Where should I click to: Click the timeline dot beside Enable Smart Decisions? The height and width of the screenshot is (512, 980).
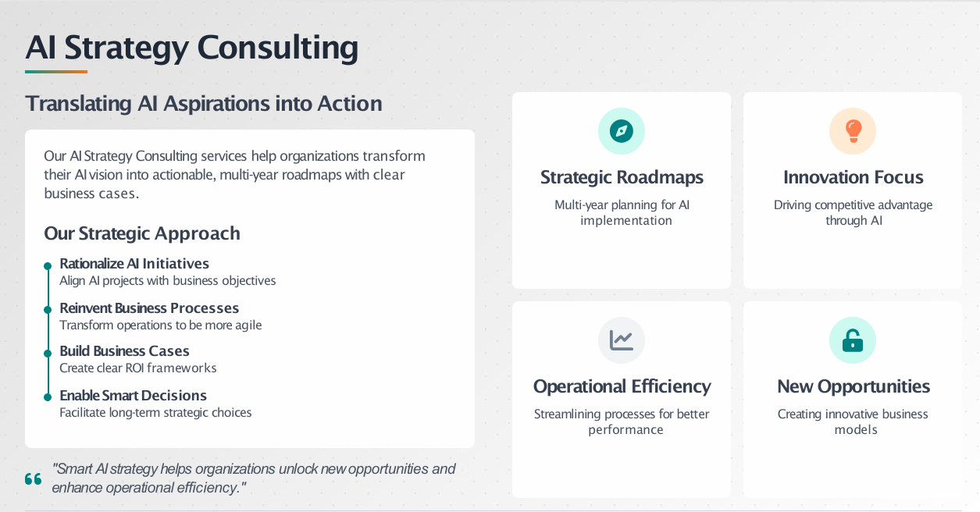point(48,396)
